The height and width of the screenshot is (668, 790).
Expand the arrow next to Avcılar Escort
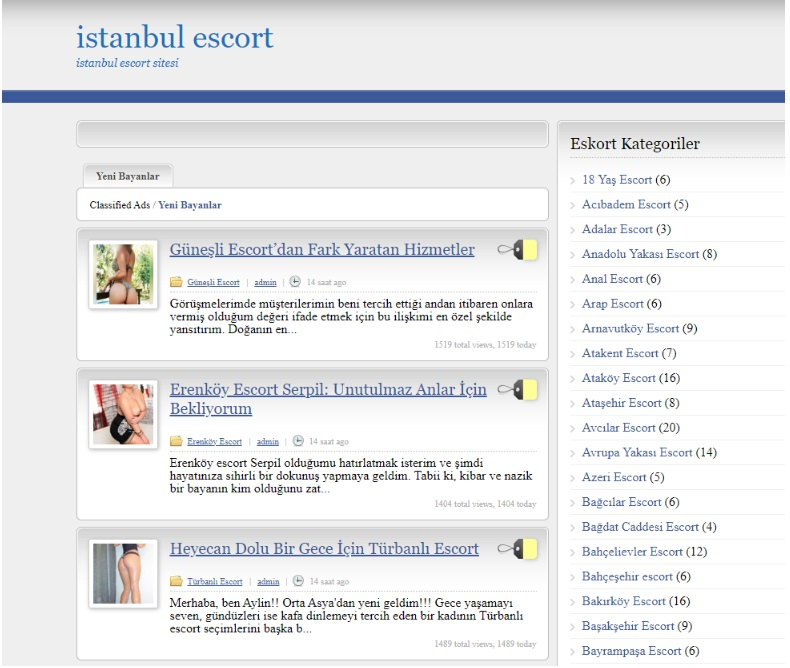click(x=572, y=428)
